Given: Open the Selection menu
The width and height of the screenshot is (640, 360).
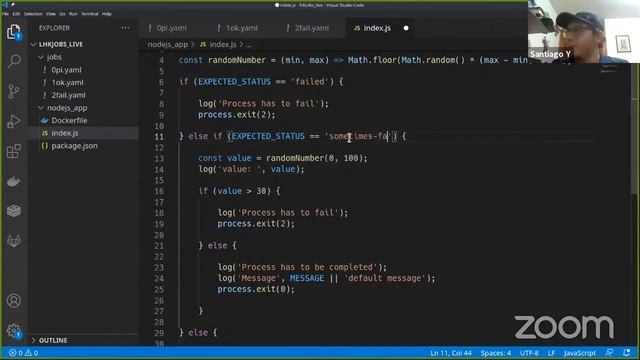Looking at the screenshot, I should click(x=33, y=14).
